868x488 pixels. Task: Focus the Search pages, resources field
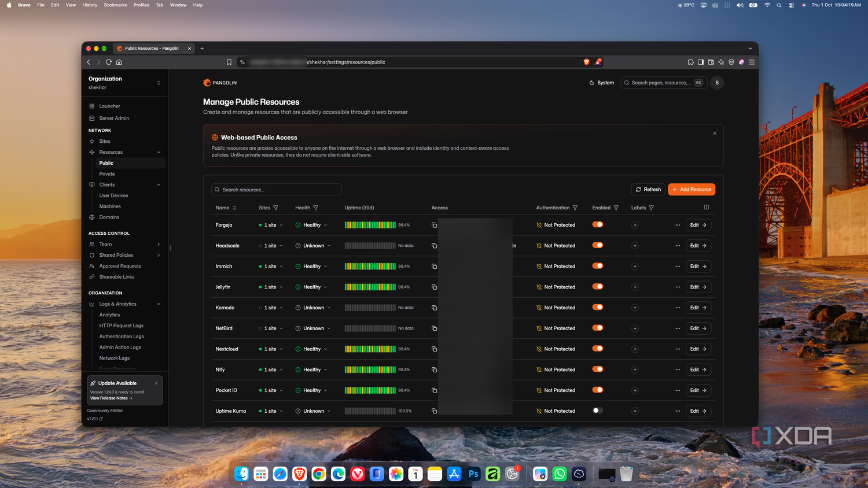tap(664, 83)
